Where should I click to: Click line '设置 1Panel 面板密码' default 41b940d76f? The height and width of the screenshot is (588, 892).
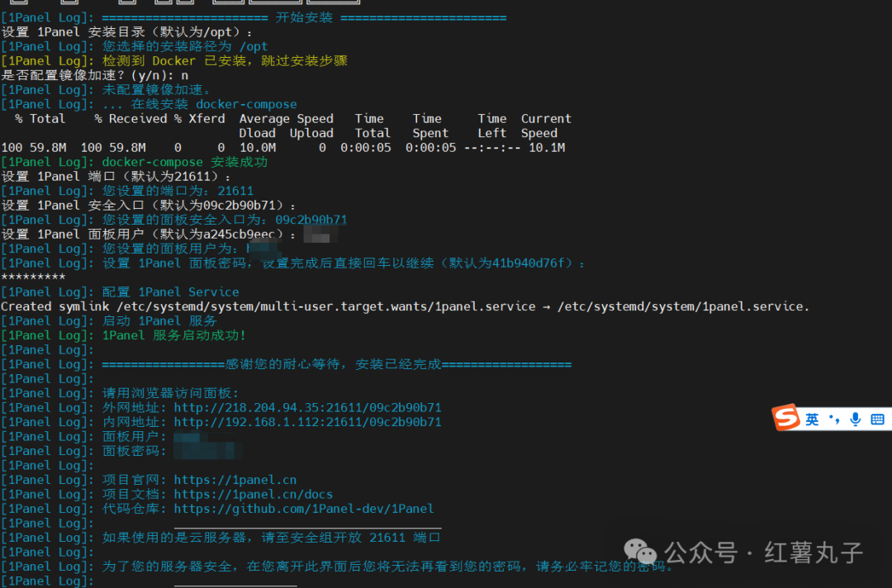click(344, 263)
